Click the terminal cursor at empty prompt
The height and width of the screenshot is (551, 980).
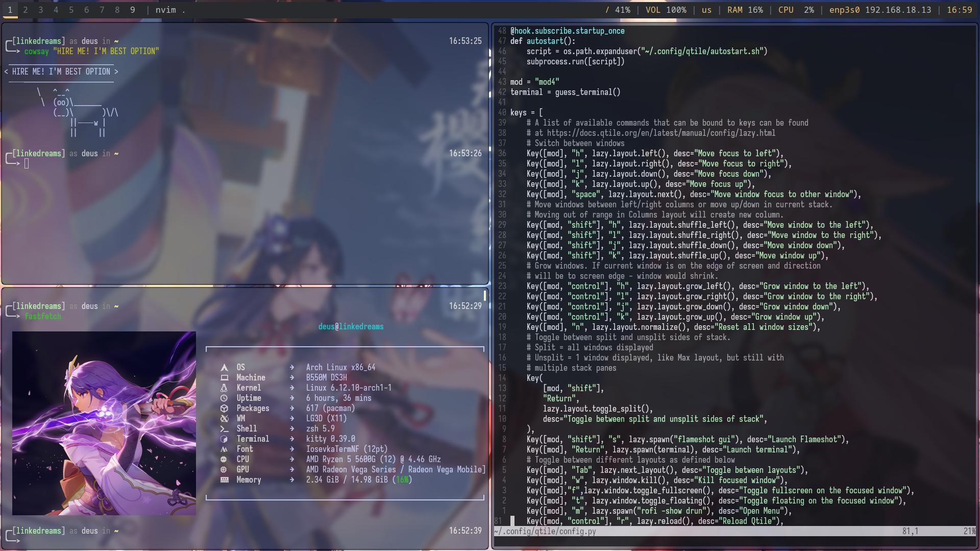coord(27,163)
